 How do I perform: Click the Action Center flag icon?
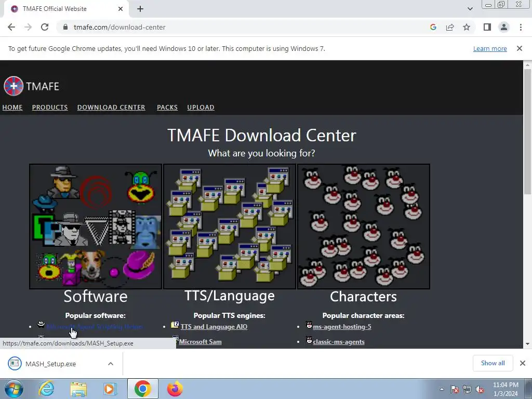coord(455,390)
